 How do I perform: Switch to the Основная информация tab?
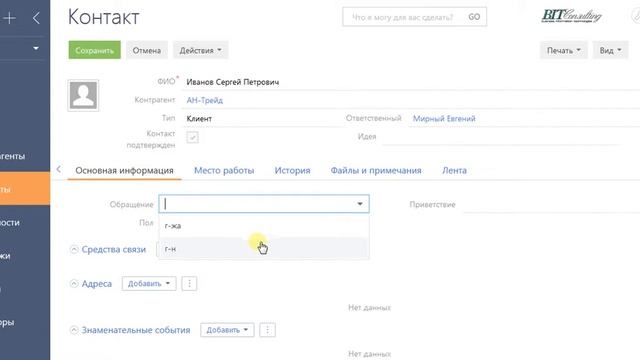tap(124, 171)
